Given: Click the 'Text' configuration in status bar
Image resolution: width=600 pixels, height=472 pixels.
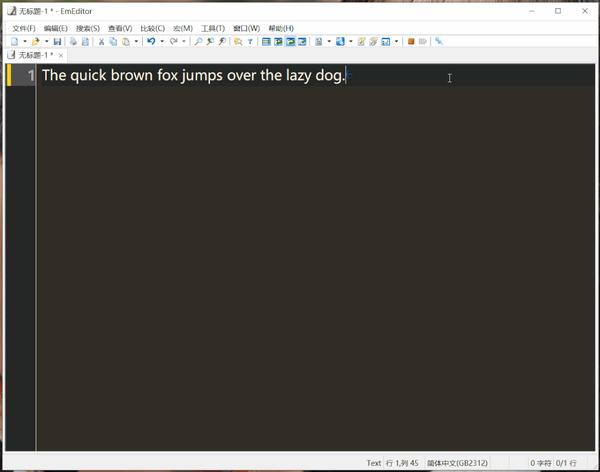Looking at the screenshot, I should coord(373,463).
